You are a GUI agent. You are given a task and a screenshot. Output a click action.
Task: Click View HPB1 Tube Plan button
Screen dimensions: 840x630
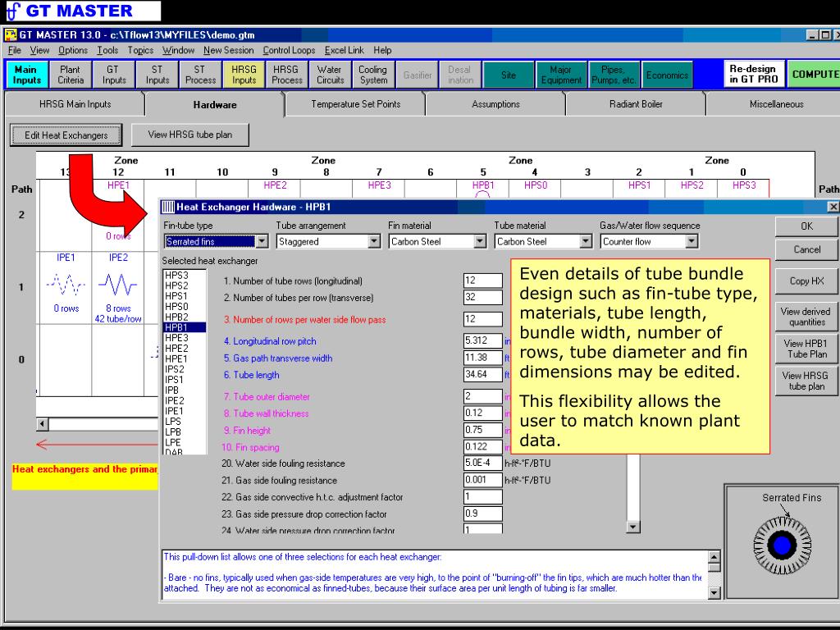pyautogui.click(x=807, y=349)
